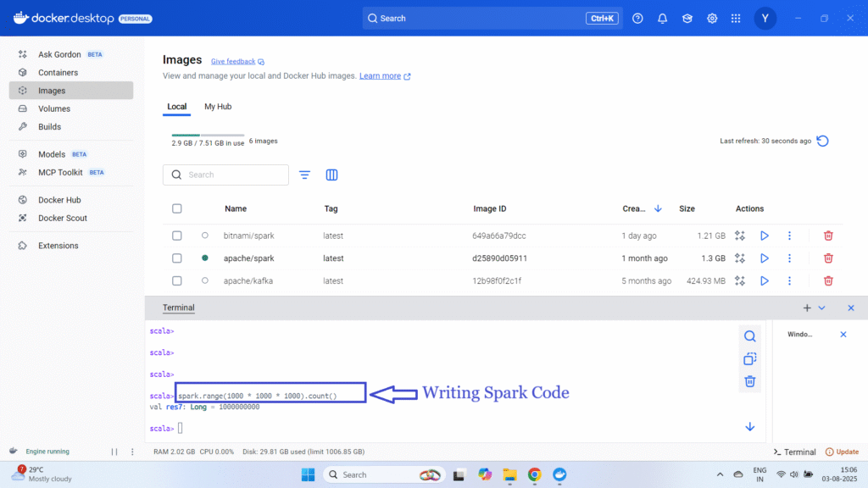The height and width of the screenshot is (488, 868).
Task: Open notifications bell
Action: tap(662, 19)
